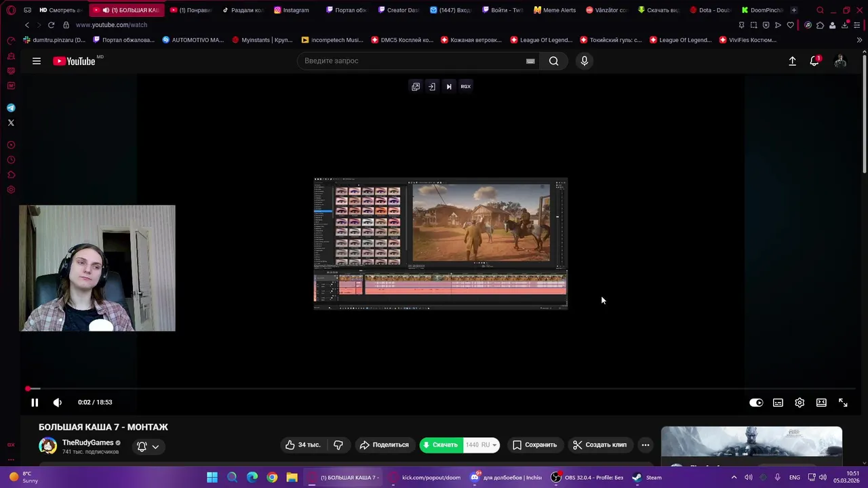Click the Сохранить button
This screenshot has height=488, width=868.
pos(534,445)
